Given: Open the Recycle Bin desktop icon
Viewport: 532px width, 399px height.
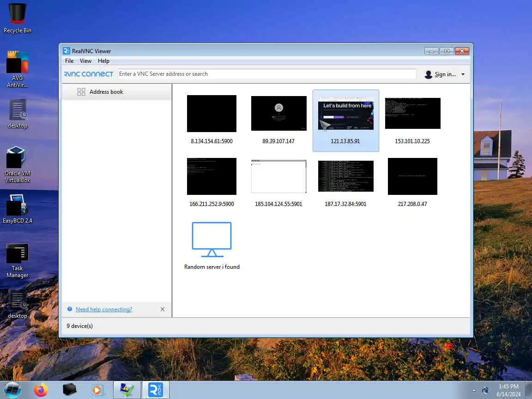Looking at the screenshot, I should pyautogui.click(x=17, y=18).
